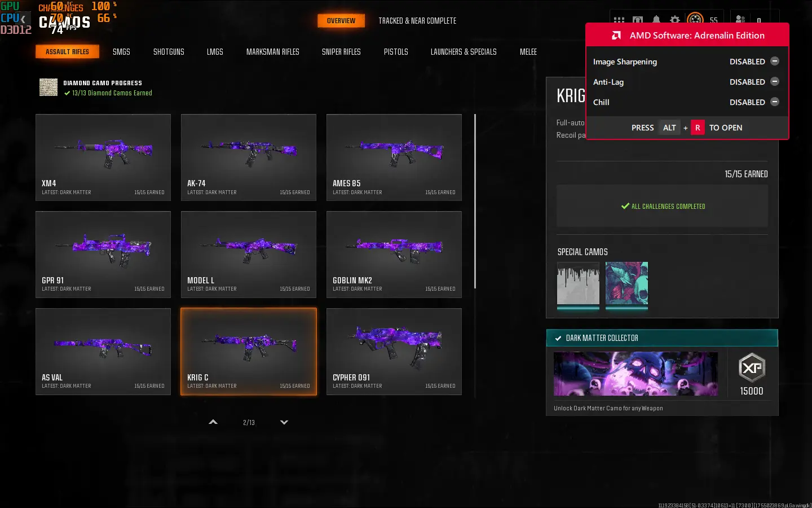Screen dimensions: 812x508
Task: Click the XP reward badge icon
Action: click(752, 368)
